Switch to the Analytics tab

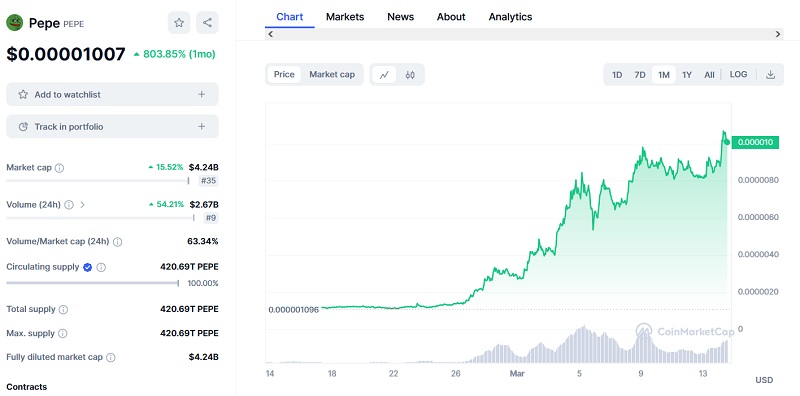[510, 17]
